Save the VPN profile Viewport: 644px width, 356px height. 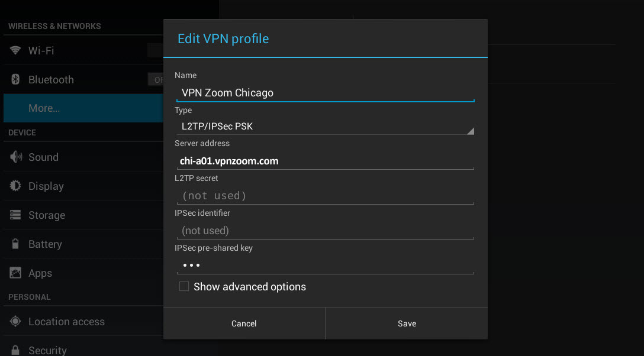[407, 323]
